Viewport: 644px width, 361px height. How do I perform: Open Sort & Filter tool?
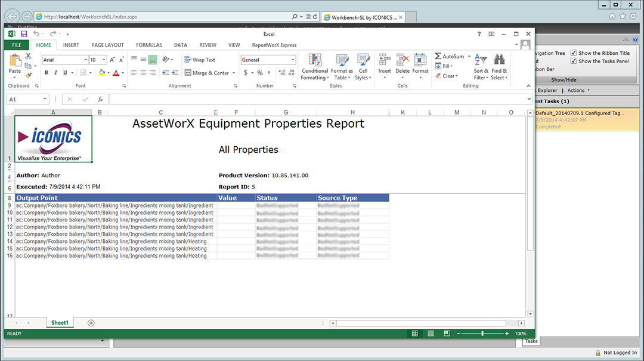481,60
